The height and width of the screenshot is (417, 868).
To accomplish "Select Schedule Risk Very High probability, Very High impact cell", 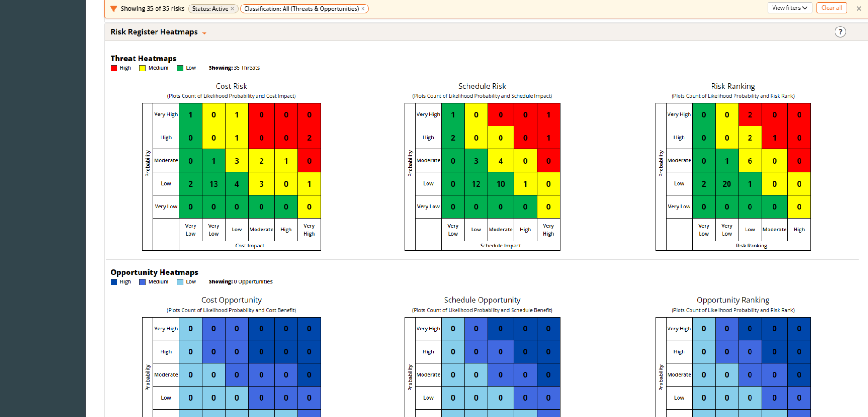I will click(548, 115).
